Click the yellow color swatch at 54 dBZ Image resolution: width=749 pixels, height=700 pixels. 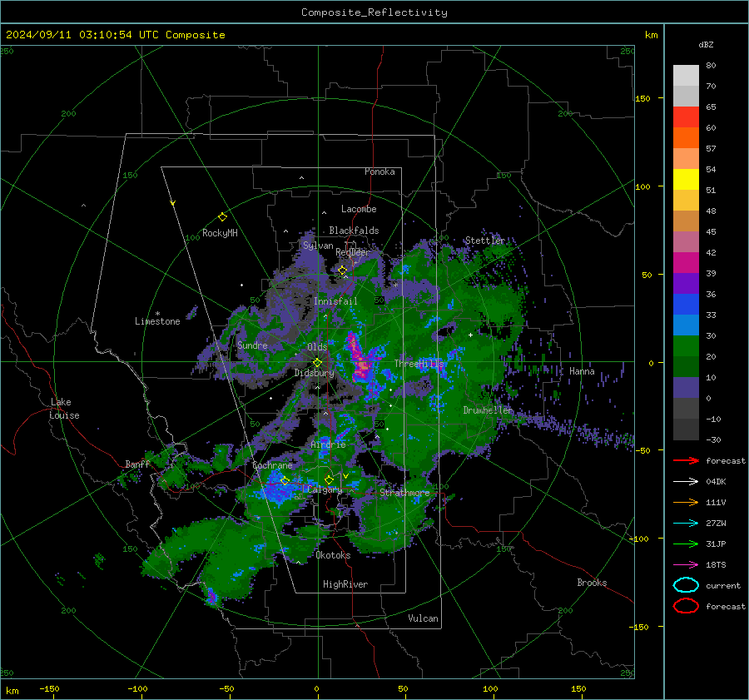point(686,180)
